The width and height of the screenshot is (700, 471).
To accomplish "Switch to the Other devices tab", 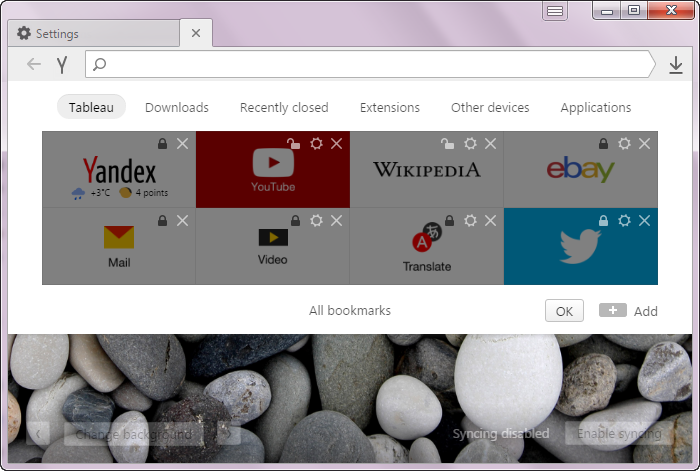I will (x=490, y=108).
